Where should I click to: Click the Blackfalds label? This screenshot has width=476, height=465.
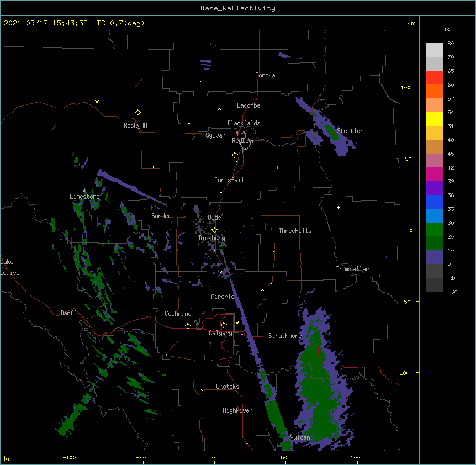click(x=244, y=123)
